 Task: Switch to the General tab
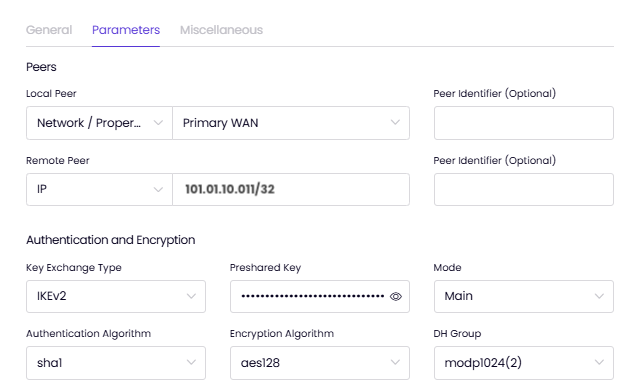pyautogui.click(x=49, y=30)
